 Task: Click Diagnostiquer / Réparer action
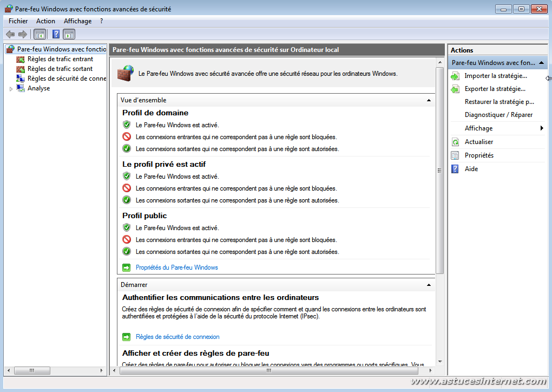click(498, 115)
